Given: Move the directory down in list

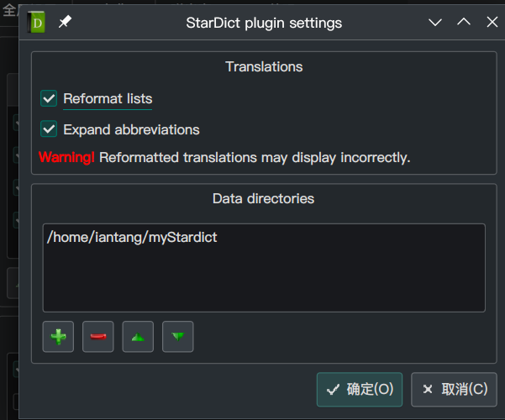Looking at the screenshot, I should [178, 337].
